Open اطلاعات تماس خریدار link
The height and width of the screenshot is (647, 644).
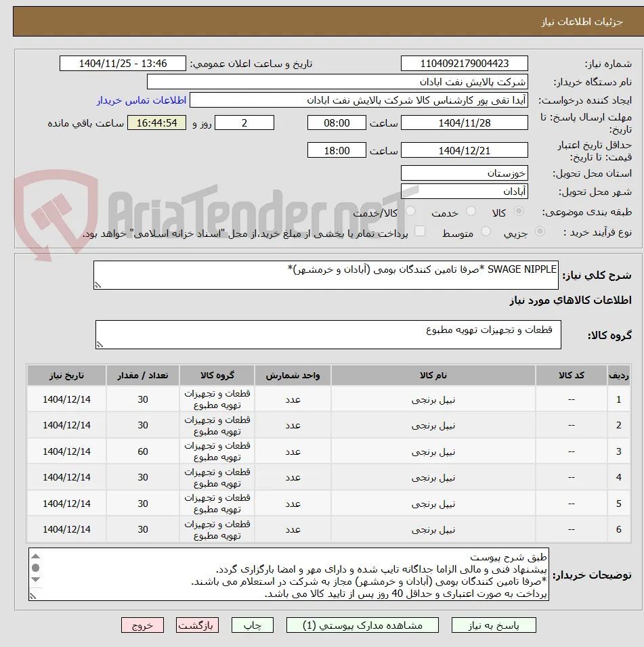click(142, 100)
